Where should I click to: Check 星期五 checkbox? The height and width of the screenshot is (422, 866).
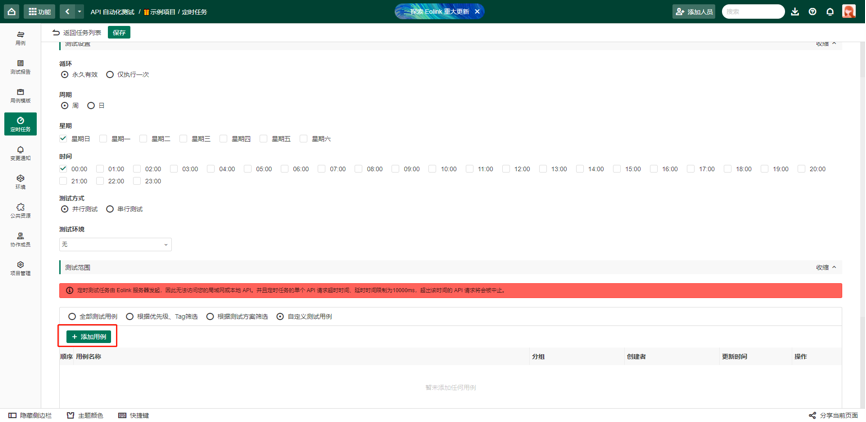pyautogui.click(x=263, y=139)
